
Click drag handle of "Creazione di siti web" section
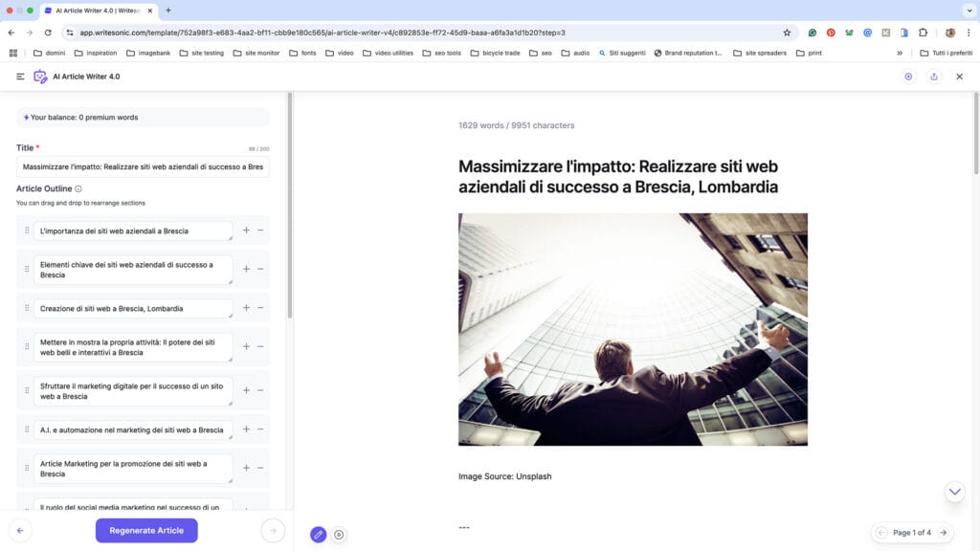coord(27,308)
